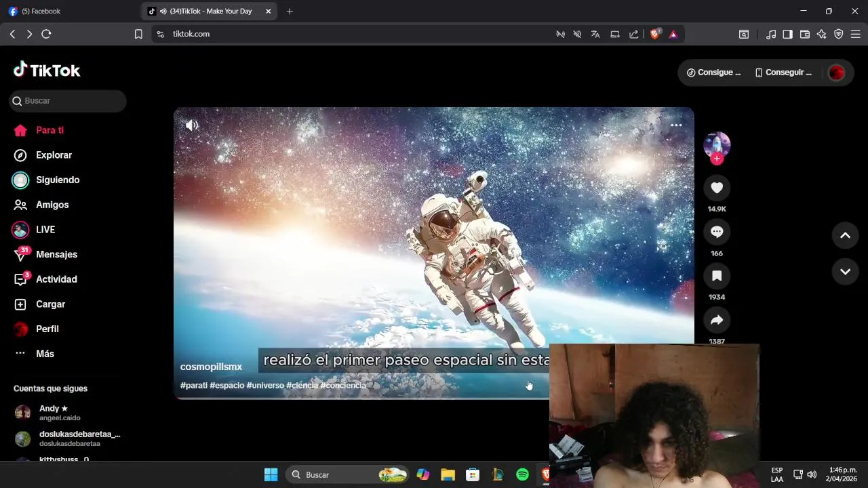Click the cosmopillsmx username on video

[x=211, y=367]
